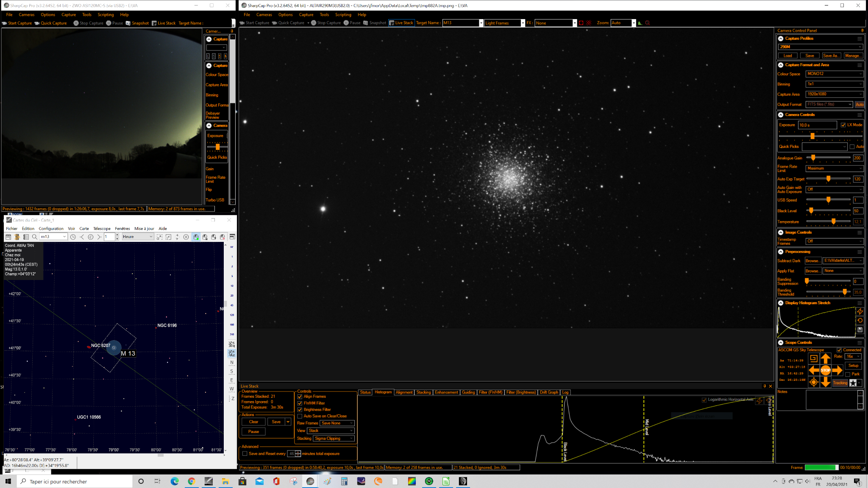Toggle Logarithmic Horizontal Axis checkbox

704,399
